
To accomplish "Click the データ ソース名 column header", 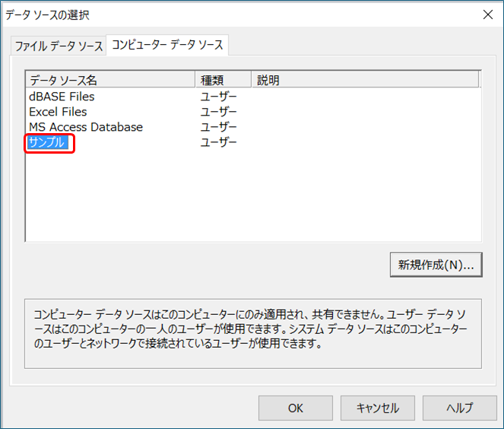I will pyautogui.click(x=110, y=80).
